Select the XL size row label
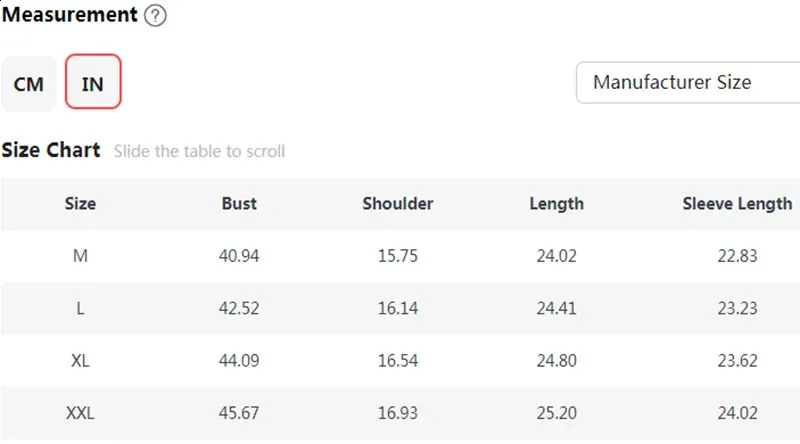Image resolution: width=800 pixels, height=444 pixels. pos(80,361)
